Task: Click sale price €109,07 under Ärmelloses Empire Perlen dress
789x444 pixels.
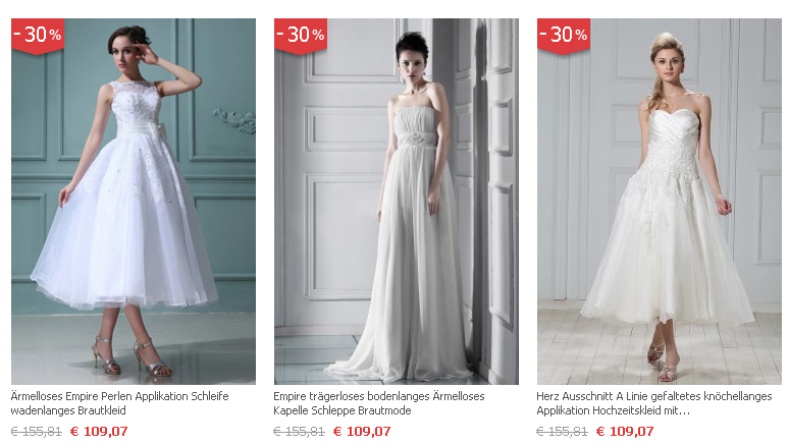Action: 99,431
